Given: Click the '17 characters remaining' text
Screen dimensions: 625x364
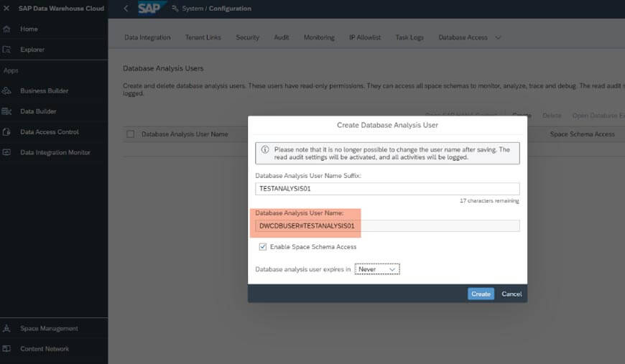Looking at the screenshot, I should click(489, 201).
